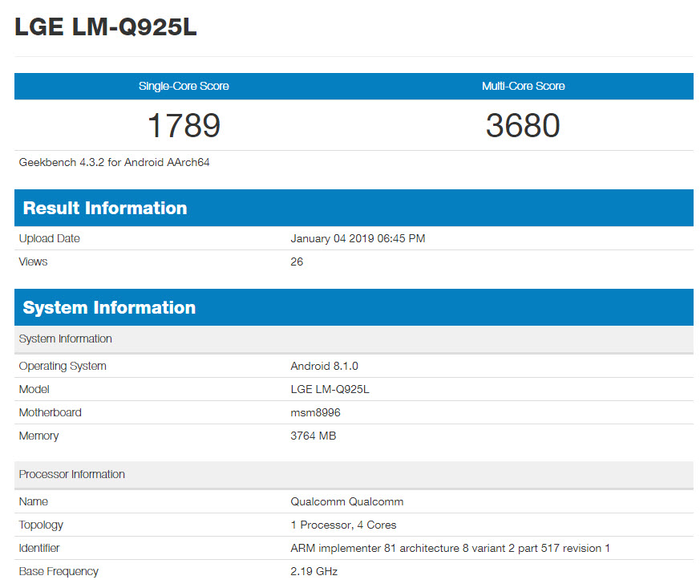Click the "Processor Information" table subheader

(x=72, y=474)
